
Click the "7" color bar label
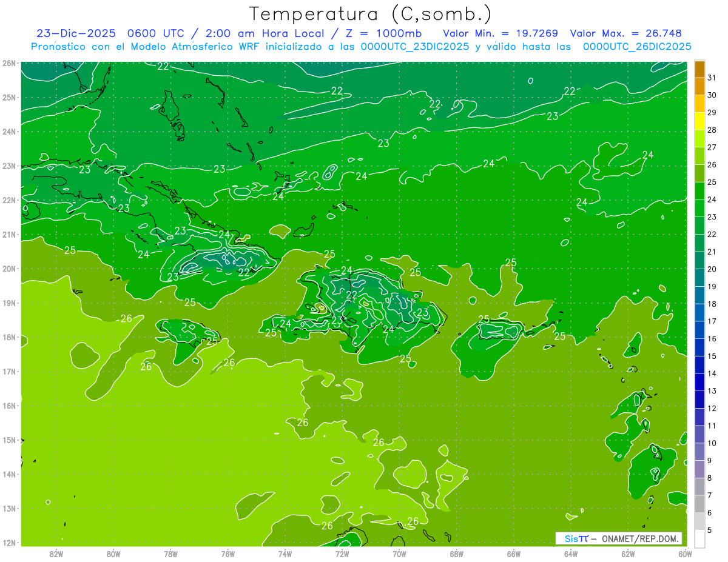click(710, 495)
